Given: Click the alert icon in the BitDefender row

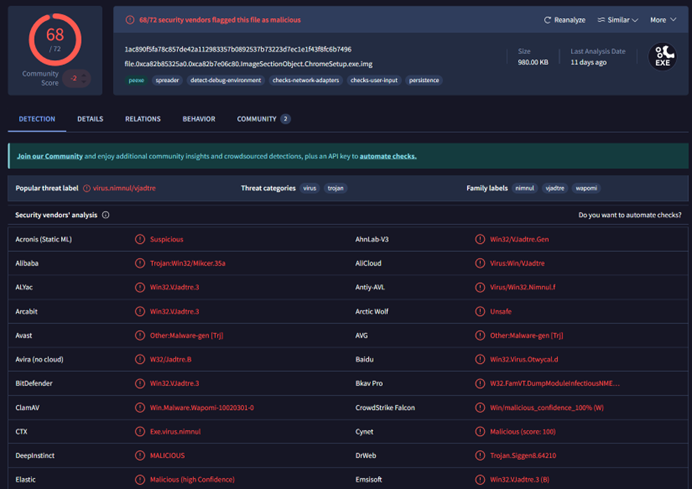Looking at the screenshot, I should pos(140,384).
